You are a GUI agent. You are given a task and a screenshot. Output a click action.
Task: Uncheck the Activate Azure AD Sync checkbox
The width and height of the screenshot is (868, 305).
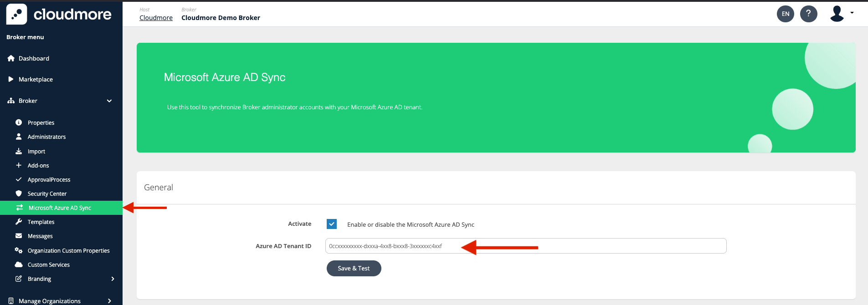click(x=332, y=224)
